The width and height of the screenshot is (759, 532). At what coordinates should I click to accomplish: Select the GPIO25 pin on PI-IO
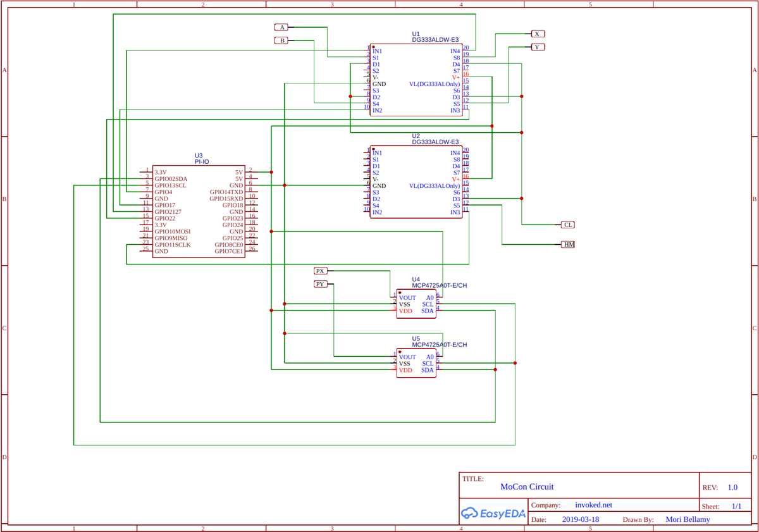click(x=233, y=238)
